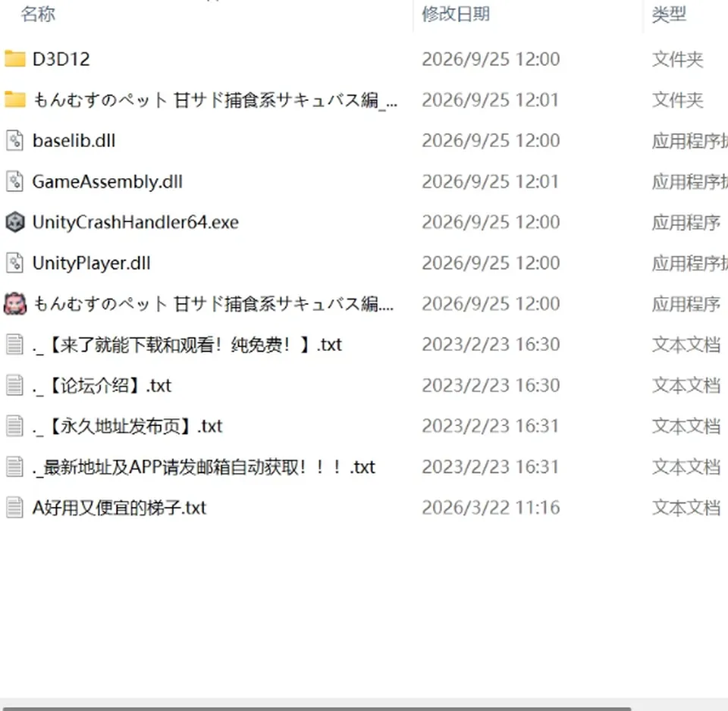
Task: Select the GameAssembly.dll file icon
Action: click(15, 181)
